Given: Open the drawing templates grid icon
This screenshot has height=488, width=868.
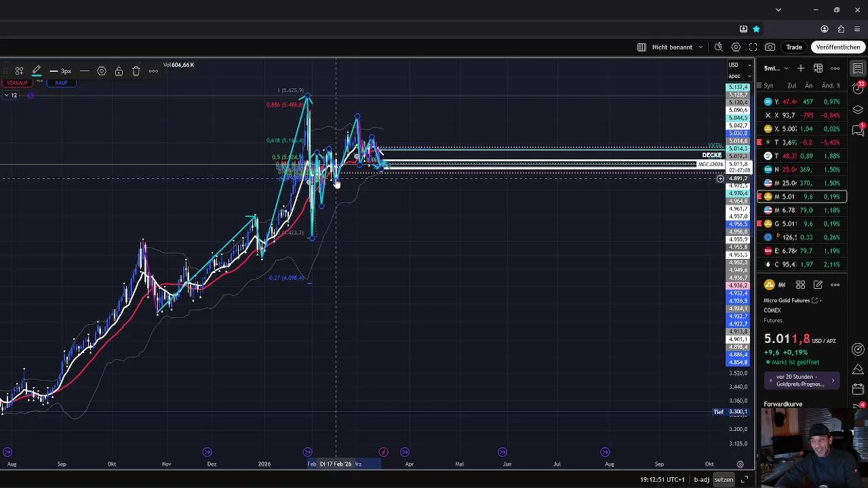Looking at the screenshot, I should pos(20,71).
